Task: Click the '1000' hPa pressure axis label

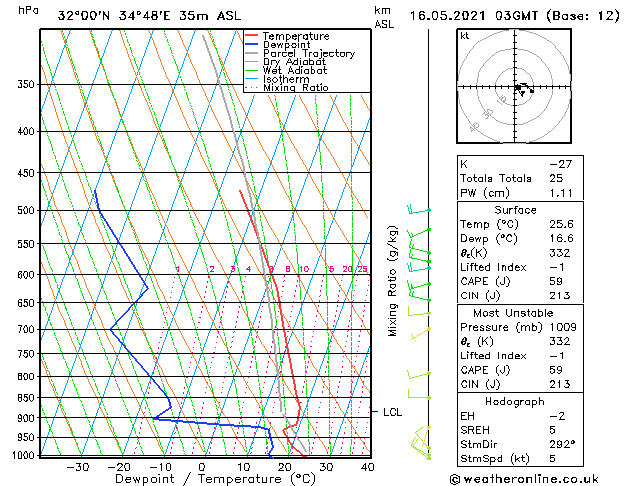Action: point(24,456)
